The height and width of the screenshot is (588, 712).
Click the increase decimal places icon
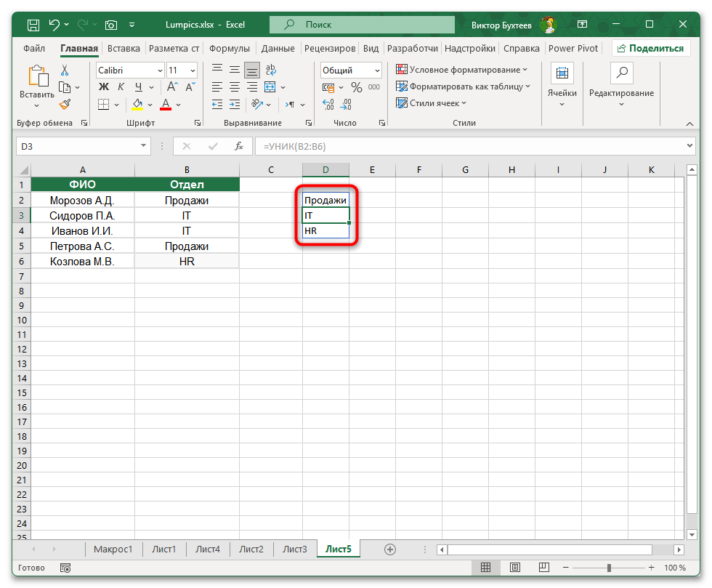pos(327,103)
